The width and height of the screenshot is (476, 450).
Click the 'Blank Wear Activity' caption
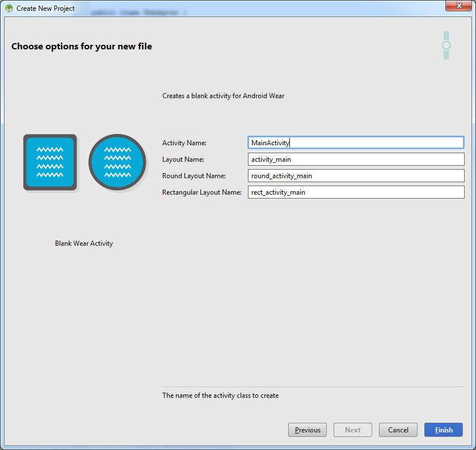coord(84,243)
